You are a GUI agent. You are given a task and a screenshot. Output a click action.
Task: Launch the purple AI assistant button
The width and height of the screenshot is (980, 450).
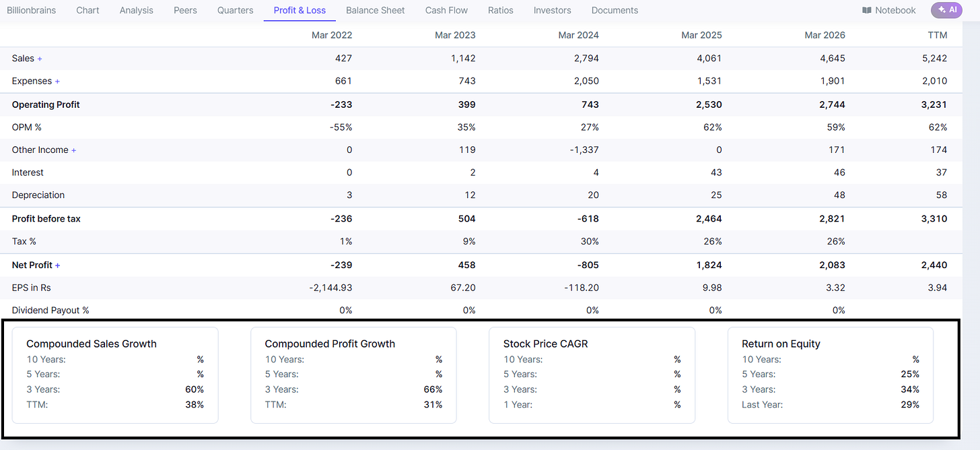click(x=947, y=10)
